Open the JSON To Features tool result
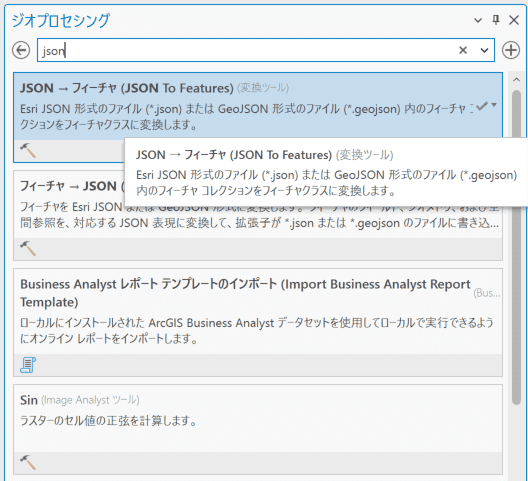The height and width of the screenshot is (481, 528). pyautogui.click(x=258, y=117)
